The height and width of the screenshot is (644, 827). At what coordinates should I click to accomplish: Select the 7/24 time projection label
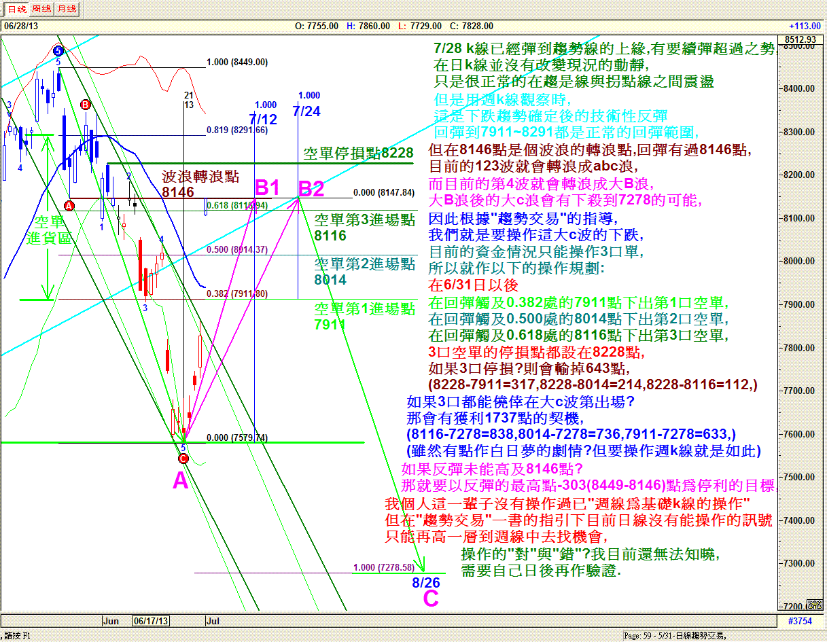point(306,111)
